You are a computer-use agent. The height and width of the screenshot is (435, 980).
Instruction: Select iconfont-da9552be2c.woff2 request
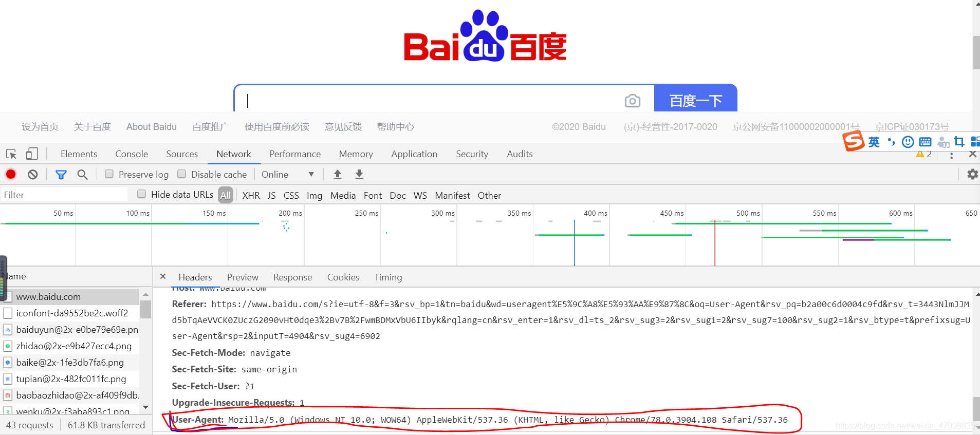(70, 313)
